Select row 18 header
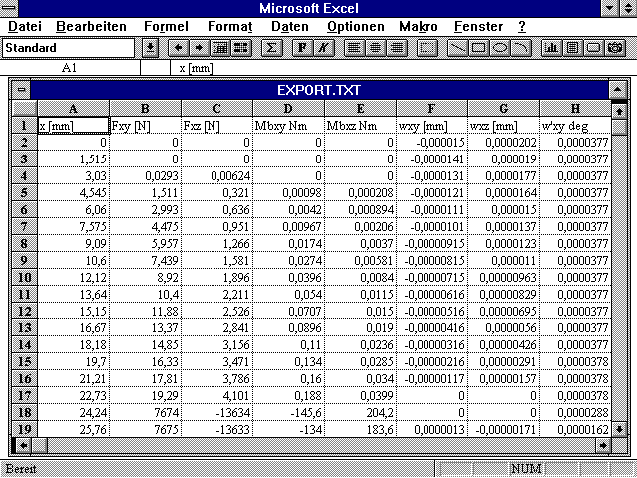 [24, 413]
